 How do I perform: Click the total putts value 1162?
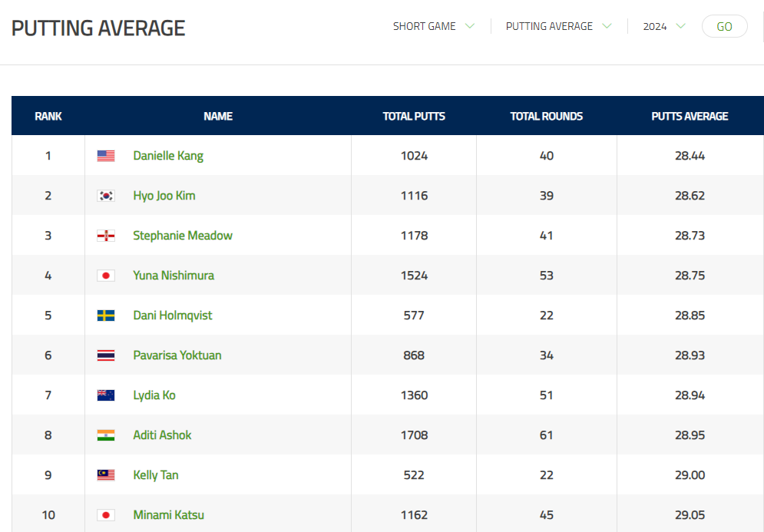click(x=414, y=515)
